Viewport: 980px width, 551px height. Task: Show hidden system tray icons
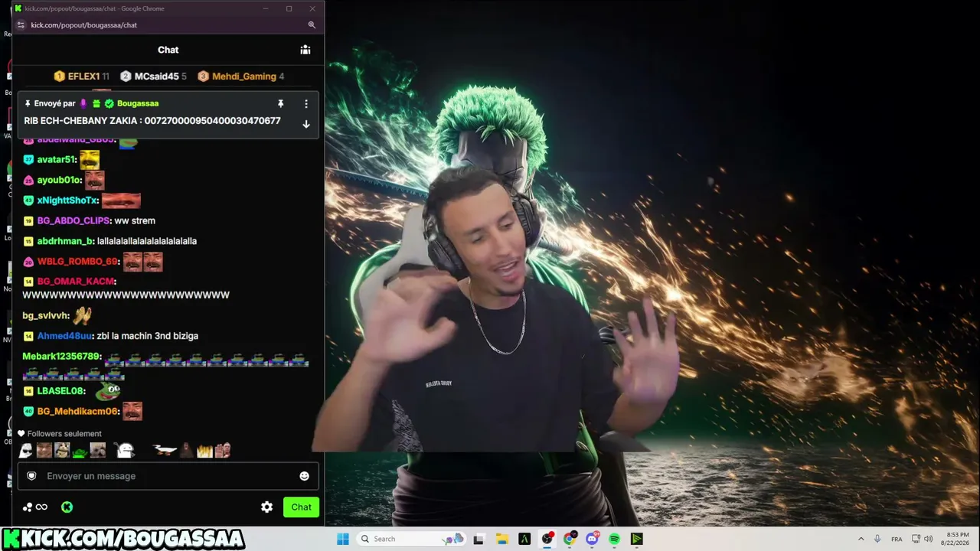[x=861, y=539]
